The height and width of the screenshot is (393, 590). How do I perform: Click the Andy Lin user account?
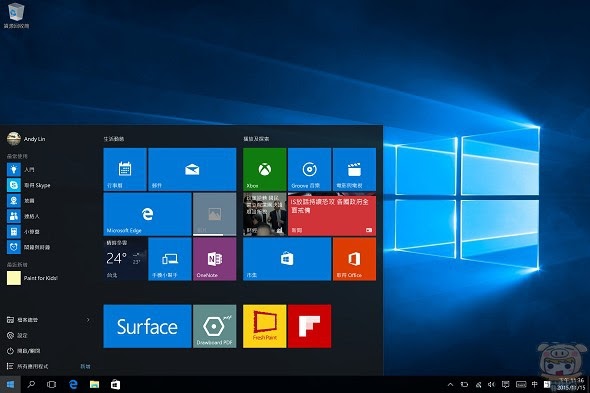point(26,139)
